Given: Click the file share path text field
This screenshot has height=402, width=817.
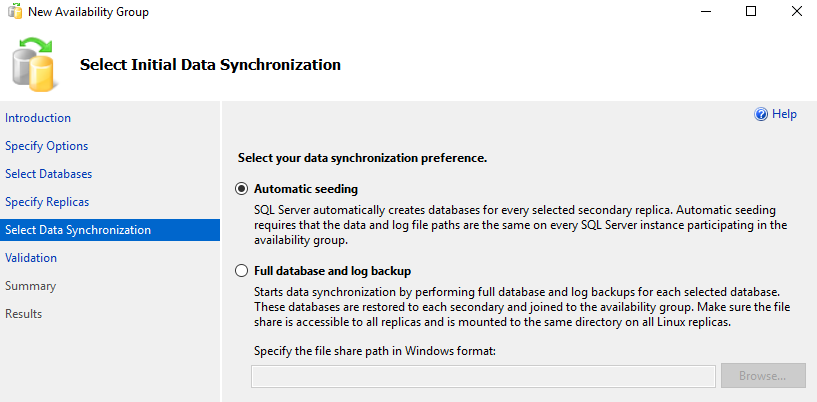Looking at the screenshot, I should pyautogui.click(x=483, y=376).
